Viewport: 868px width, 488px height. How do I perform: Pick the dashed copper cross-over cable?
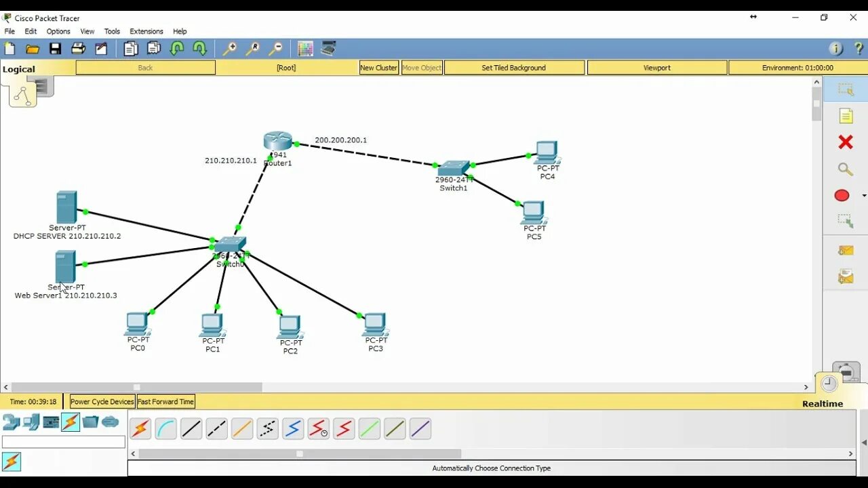[216, 428]
